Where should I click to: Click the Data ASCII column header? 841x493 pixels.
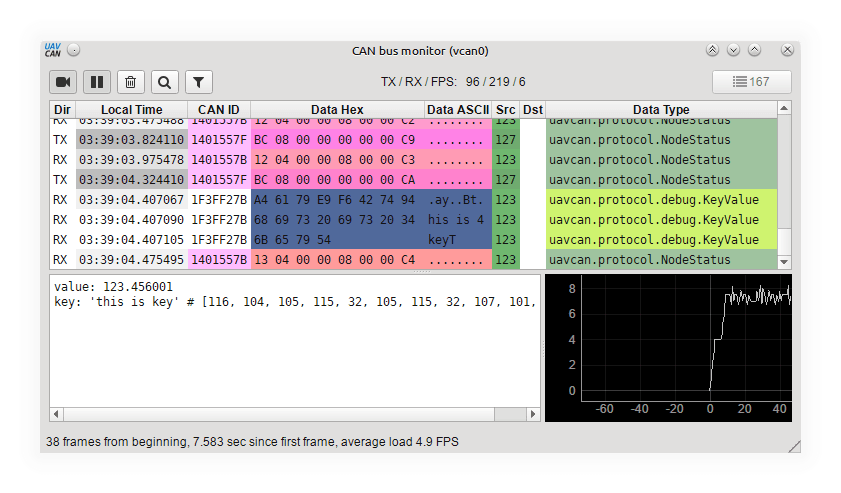point(458,109)
